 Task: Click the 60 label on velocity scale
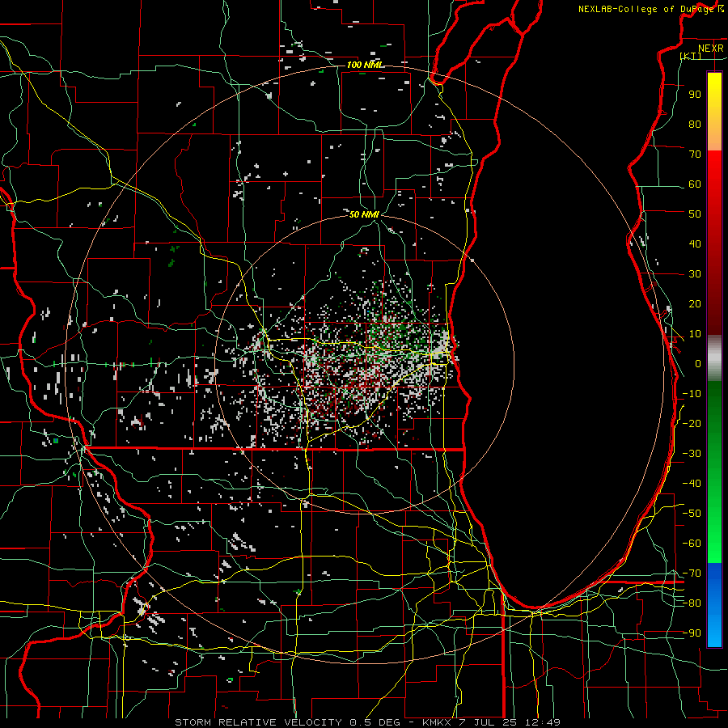point(695,184)
